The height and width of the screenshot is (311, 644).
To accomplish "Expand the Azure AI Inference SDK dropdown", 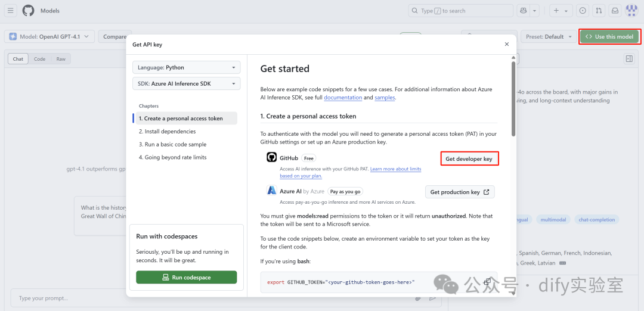I will coord(186,83).
